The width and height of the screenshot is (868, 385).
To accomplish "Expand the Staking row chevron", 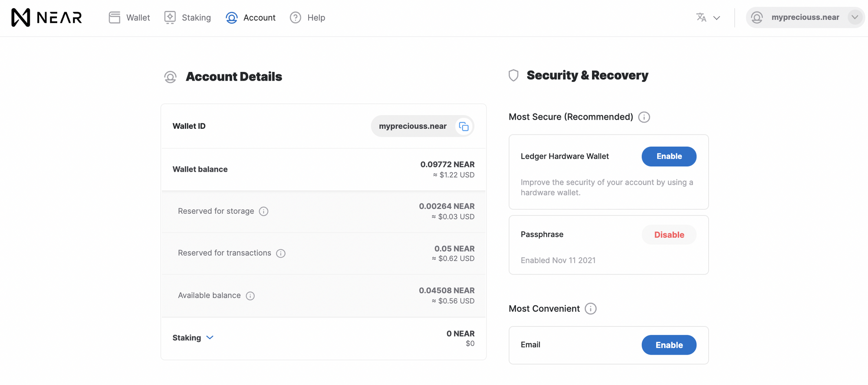I will click(x=210, y=337).
